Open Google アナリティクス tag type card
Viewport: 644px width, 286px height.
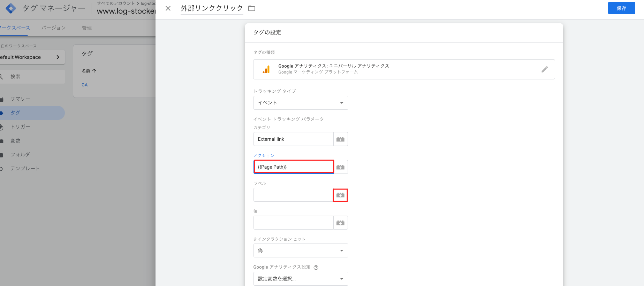[x=404, y=69]
